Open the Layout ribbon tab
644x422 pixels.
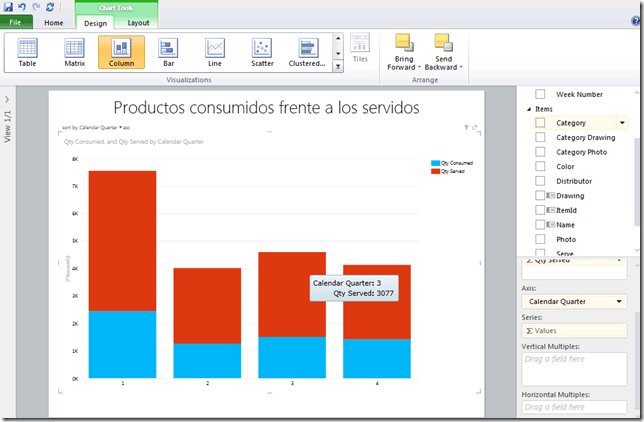click(x=138, y=22)
